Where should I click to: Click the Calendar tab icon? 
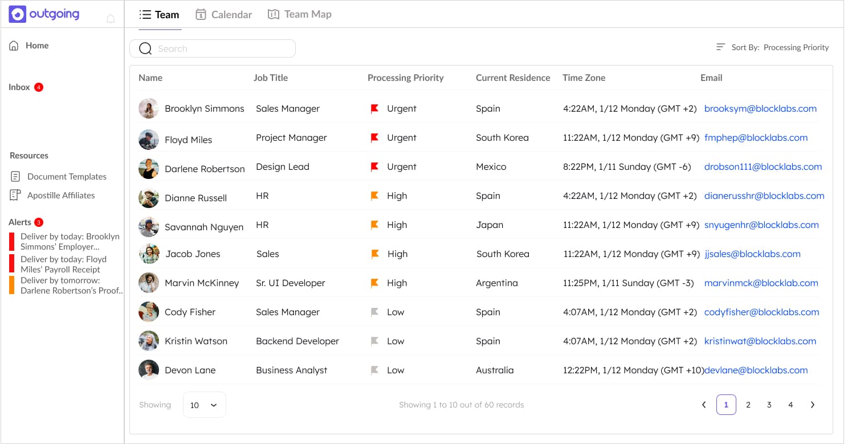point(201,15)
